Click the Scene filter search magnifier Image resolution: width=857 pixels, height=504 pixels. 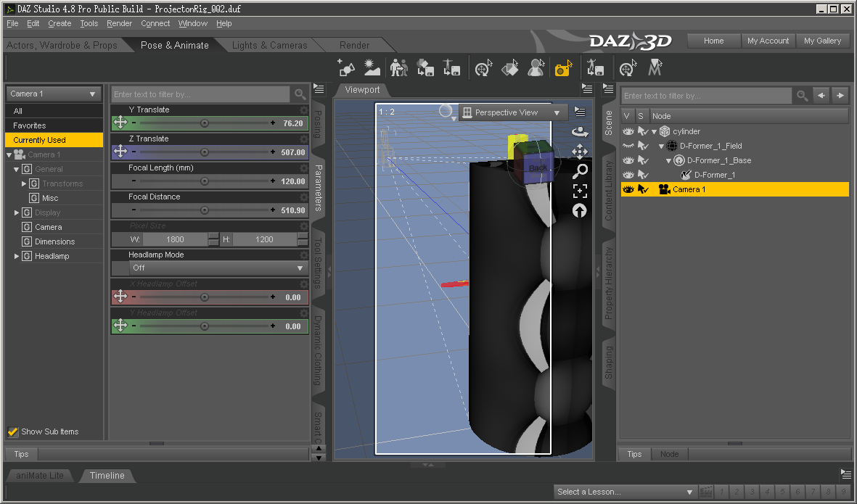click(802, 96)
